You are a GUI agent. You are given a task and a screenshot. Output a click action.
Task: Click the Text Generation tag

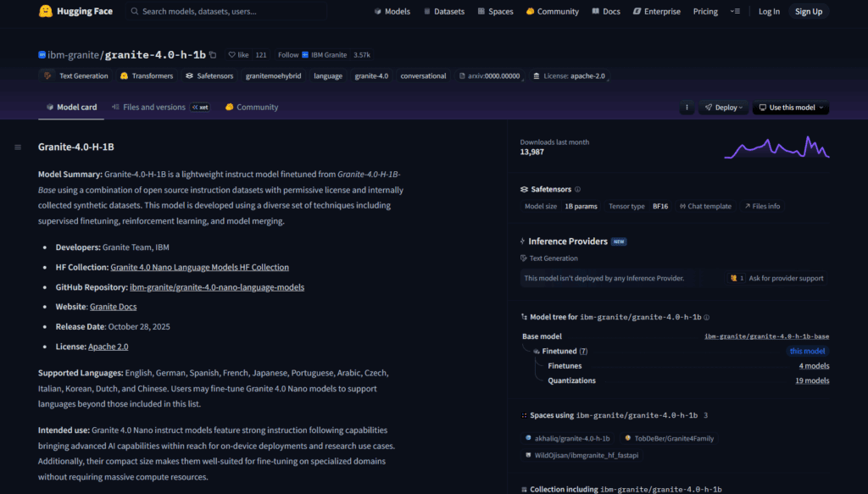pos(76,75)
